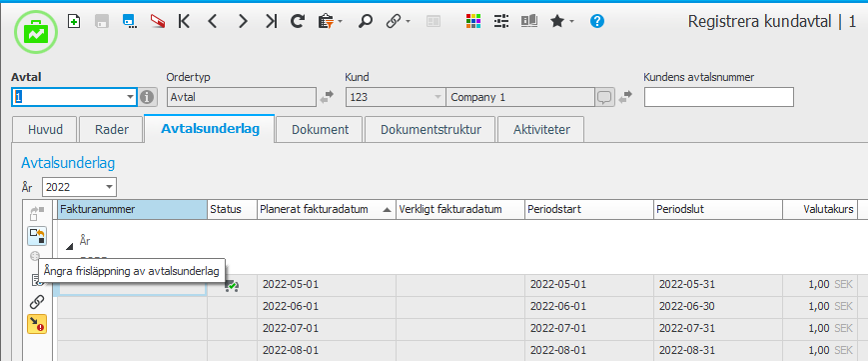Click the speech bubble icon beside Company 1

click(605, 98)
